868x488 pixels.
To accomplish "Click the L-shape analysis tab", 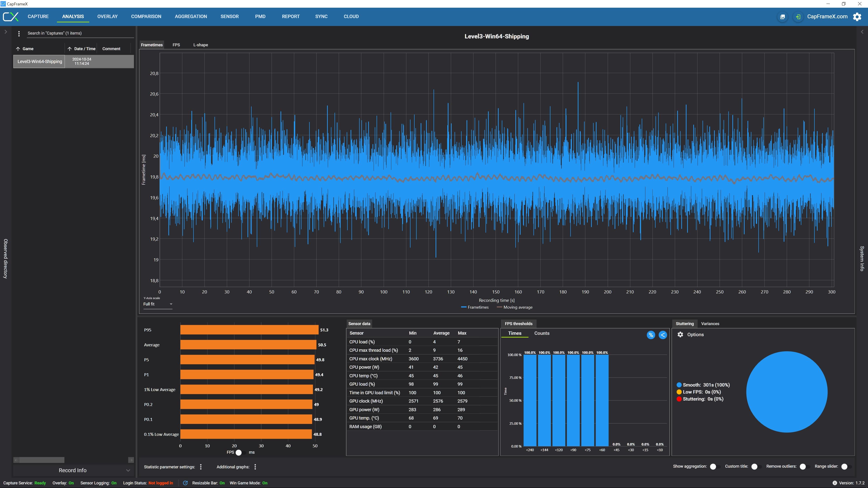I will pyautogui.click(x=201, y=45).
